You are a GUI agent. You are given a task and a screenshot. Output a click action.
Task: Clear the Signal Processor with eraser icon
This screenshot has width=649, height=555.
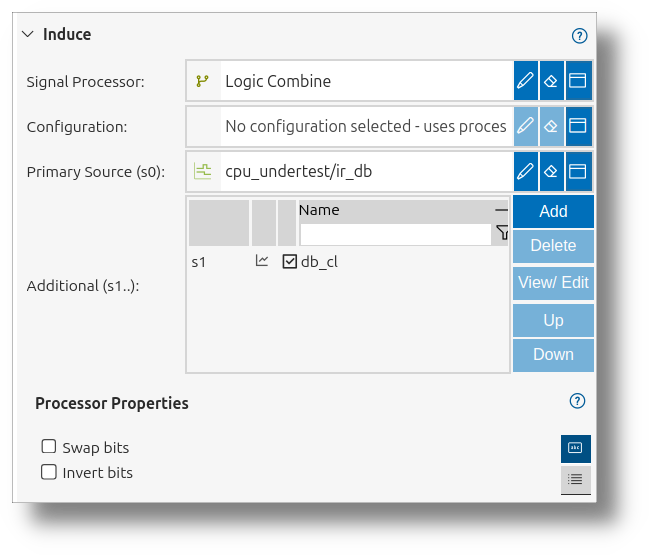(551, 81)
